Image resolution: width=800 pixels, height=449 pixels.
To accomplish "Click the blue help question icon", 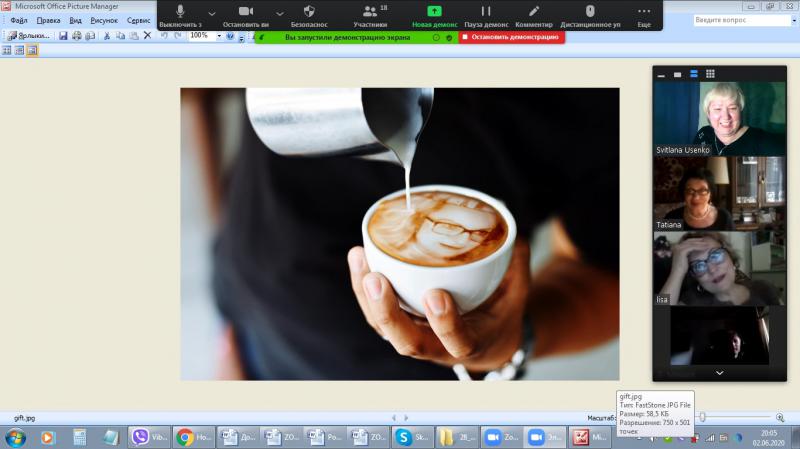I will [x=230, y=36].
